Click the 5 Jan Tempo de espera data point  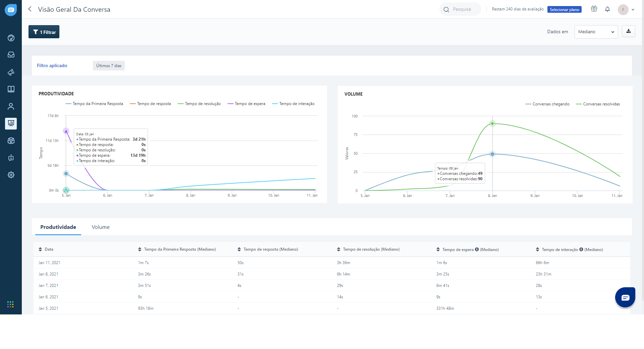66,131
